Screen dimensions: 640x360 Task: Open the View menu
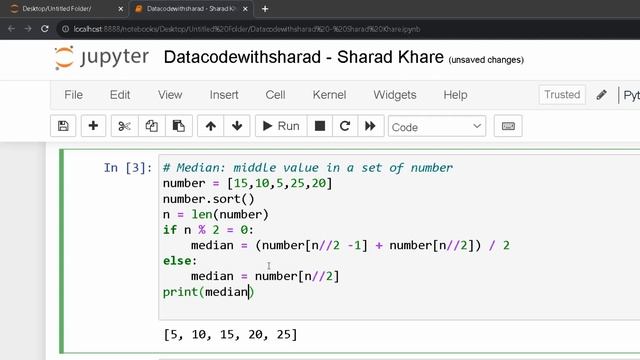170,95
